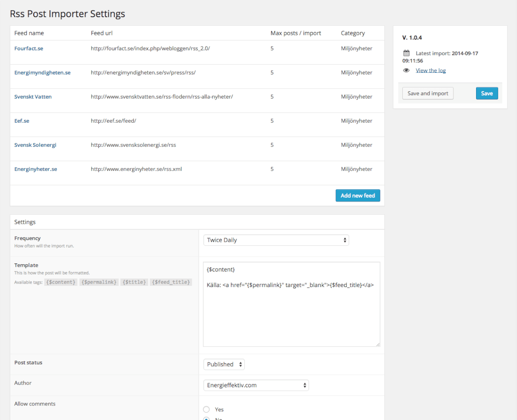Click Save and import

[x=427, y=93]
